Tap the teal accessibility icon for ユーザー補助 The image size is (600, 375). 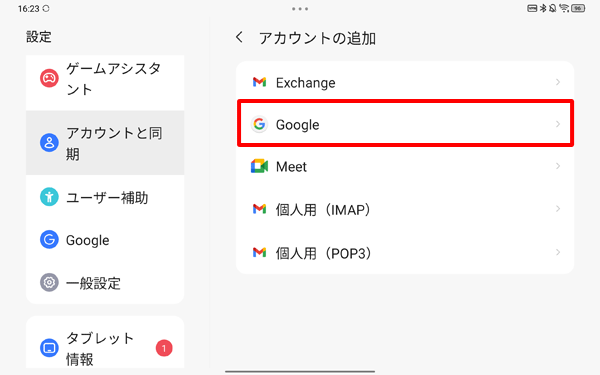[x=49, y=197]
